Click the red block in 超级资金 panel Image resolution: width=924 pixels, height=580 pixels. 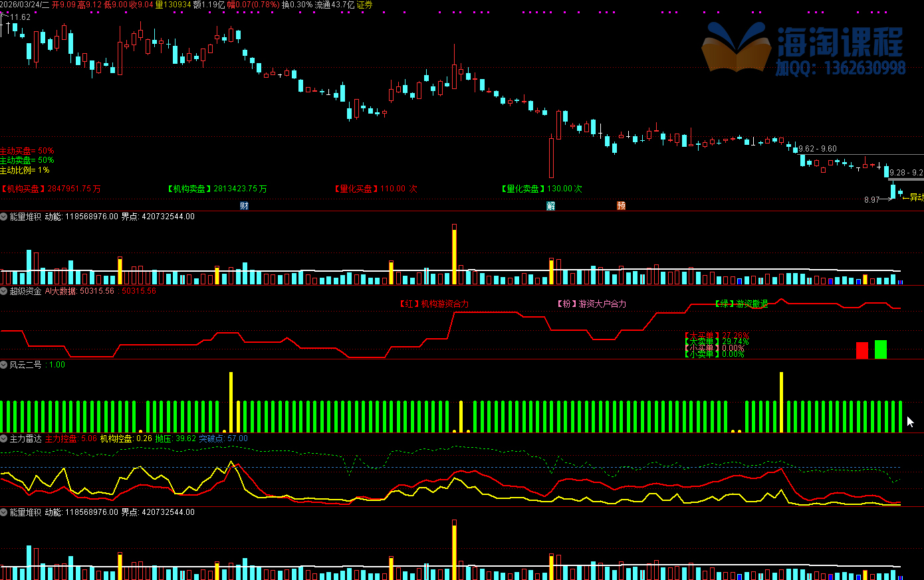862,350
